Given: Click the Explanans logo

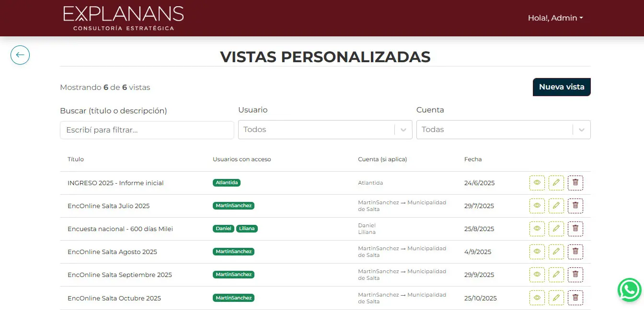Looking at the screenshot, I should coord(124,18).
